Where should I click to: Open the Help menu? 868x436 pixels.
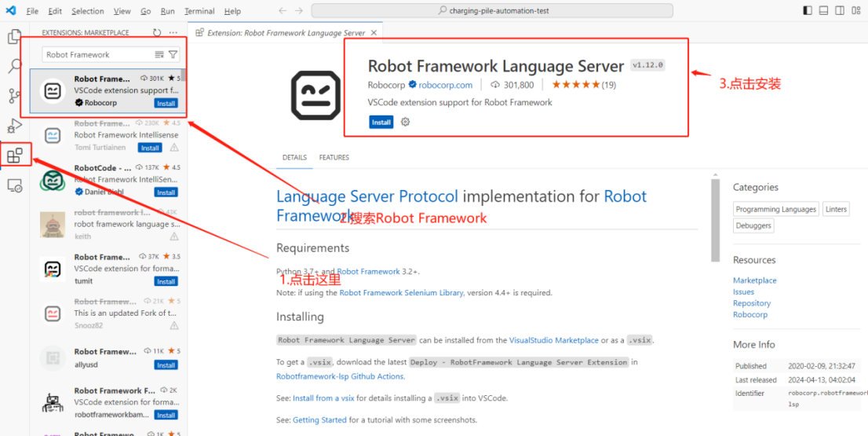[x=232, y=11]
